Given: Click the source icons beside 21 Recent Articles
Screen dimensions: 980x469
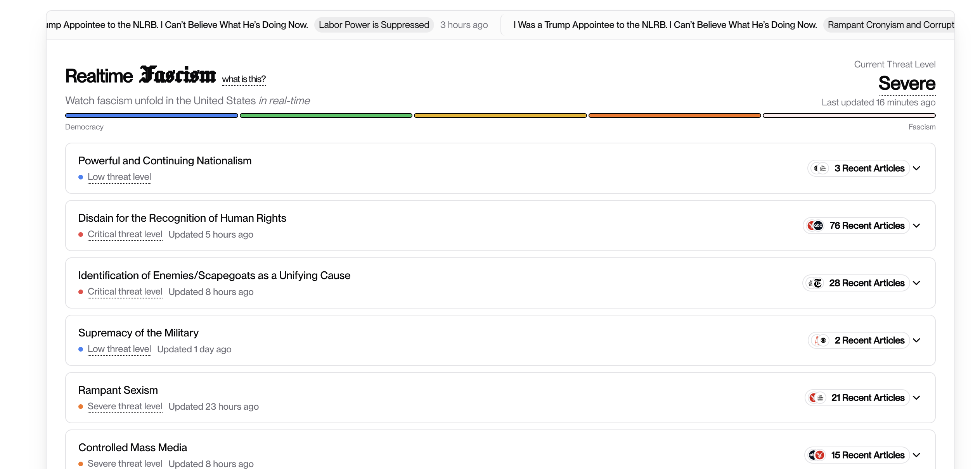Looking at the screenshot, I should [817, 398].
